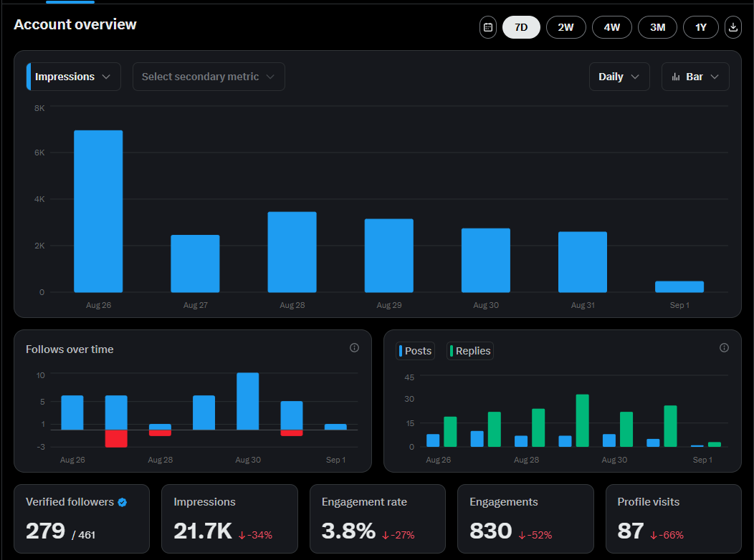Click the tall Aug 30 follows bar
The height and width of the screenshot is (560, 754).
point(248,401)
